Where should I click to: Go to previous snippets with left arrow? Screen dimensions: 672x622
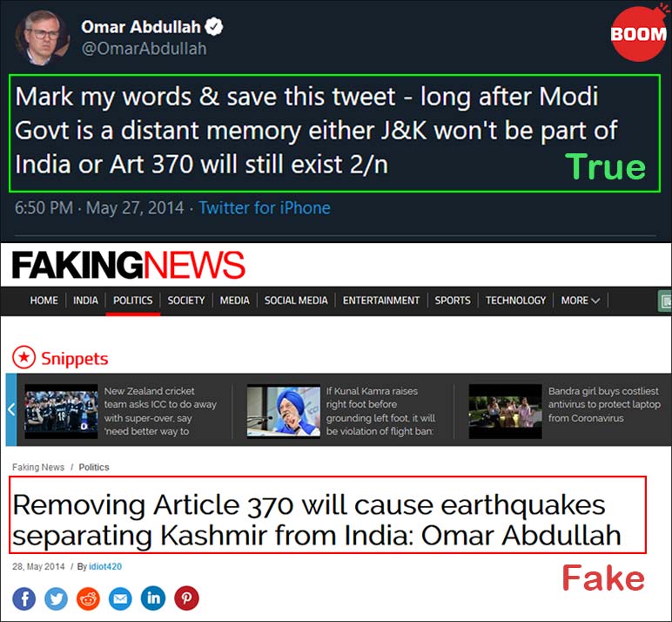coord(11,409)
